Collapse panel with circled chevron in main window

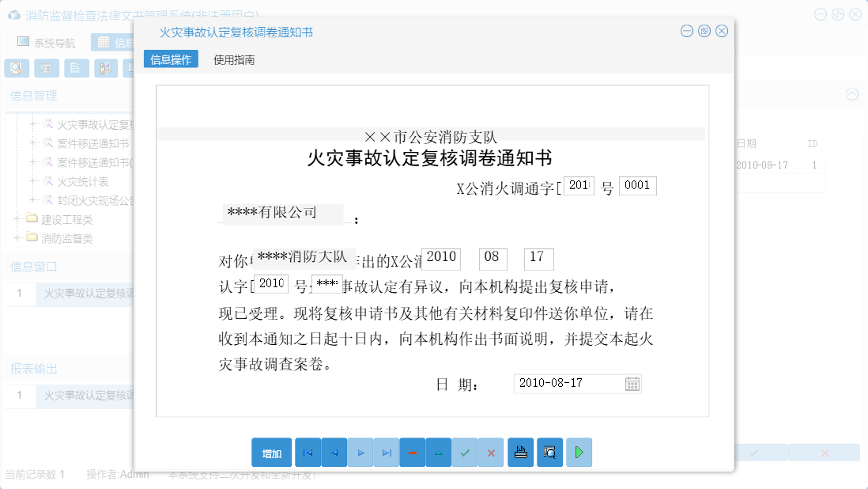tap(852, 94)
